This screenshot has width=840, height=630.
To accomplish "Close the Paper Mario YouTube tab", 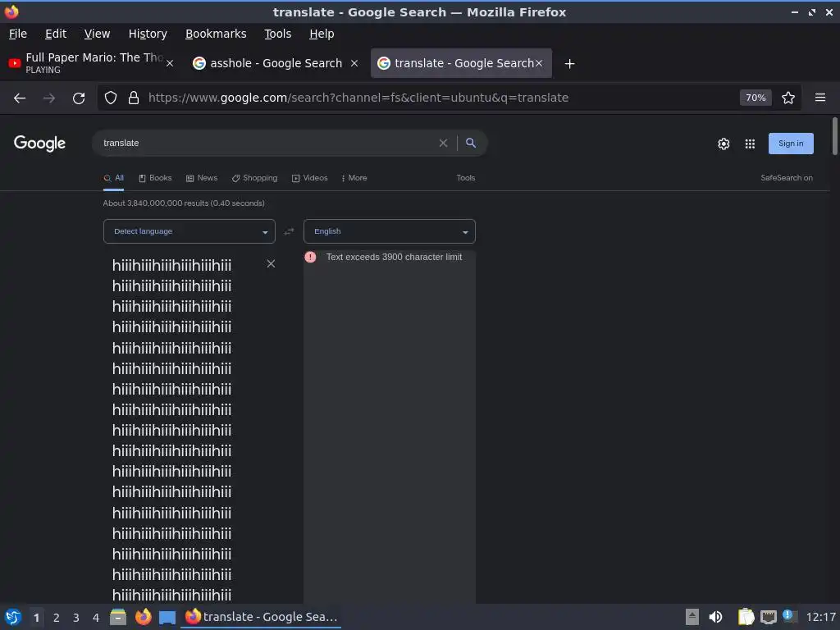I will pyautogui.click(x=170, y=63).
